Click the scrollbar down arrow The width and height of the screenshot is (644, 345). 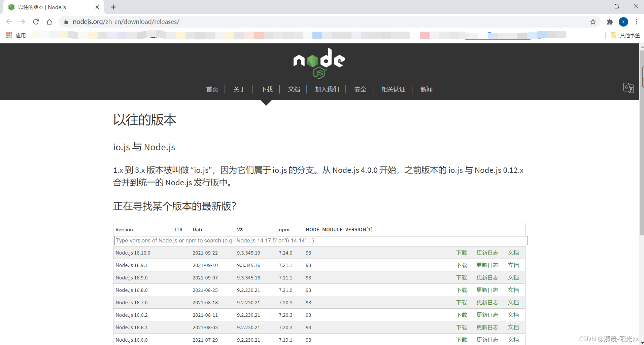(642, 342)
